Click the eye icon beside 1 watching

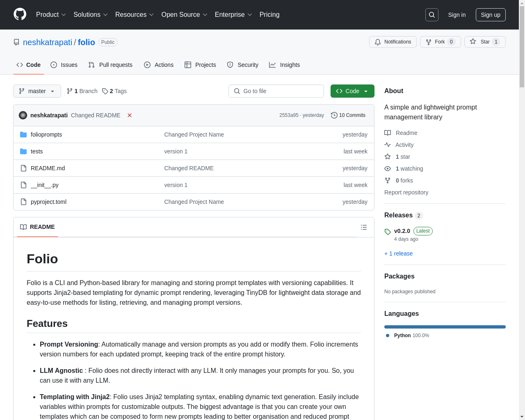tap(388, 169)
